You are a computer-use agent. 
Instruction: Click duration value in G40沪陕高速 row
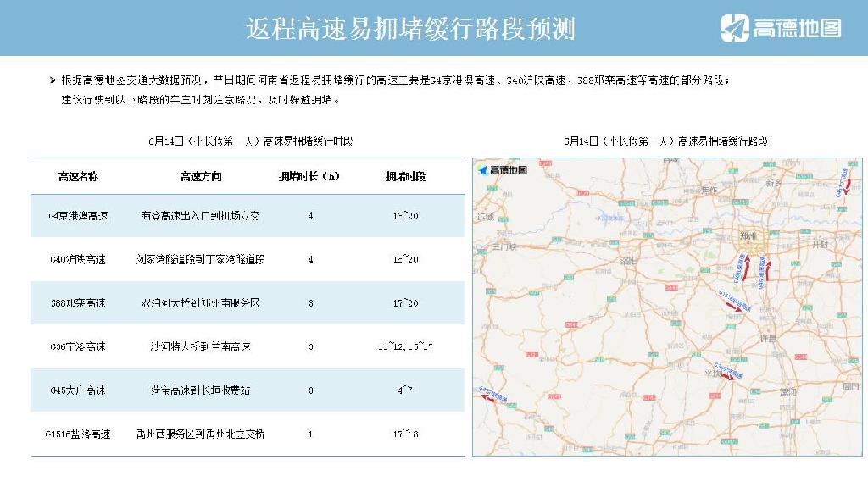click(x=310, y=259)
